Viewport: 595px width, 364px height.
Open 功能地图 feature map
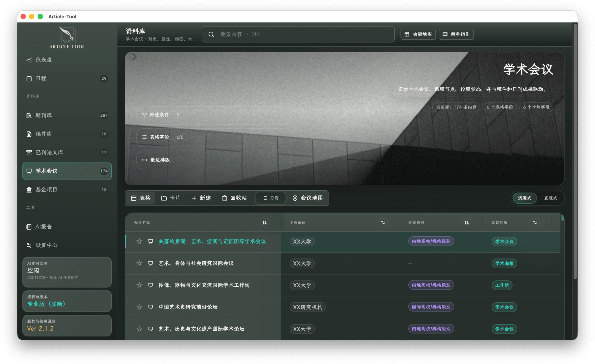[x=418, y=34]
